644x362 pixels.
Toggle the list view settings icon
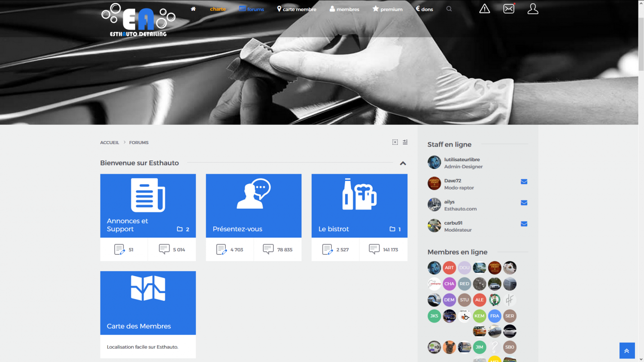(405, 142)
